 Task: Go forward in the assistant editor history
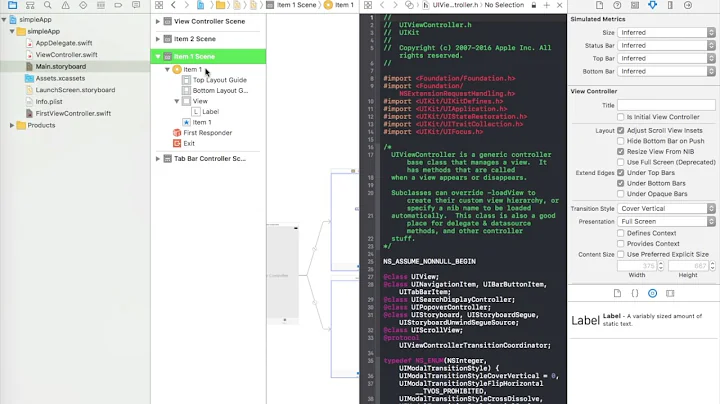click(x=395, y=5)
